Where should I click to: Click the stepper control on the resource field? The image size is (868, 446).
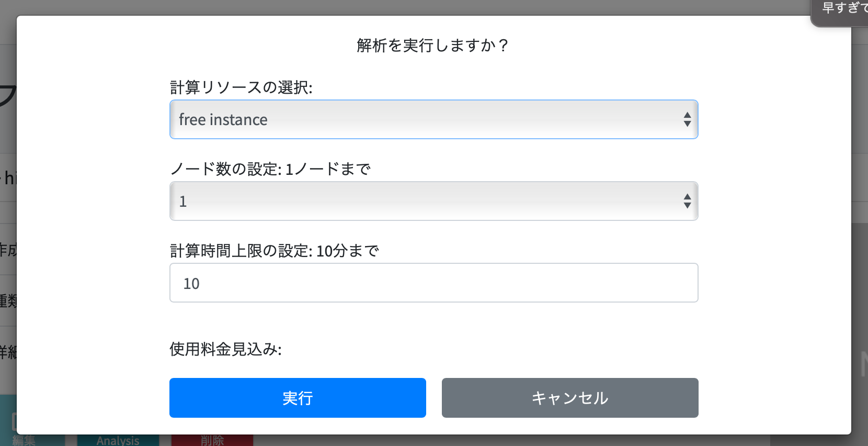point(687,119)
